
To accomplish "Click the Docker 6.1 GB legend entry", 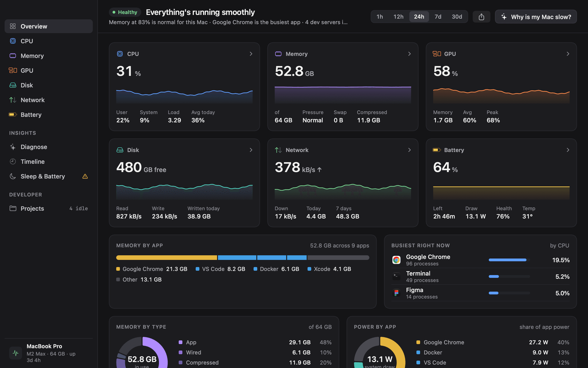I will click(276, 269).
